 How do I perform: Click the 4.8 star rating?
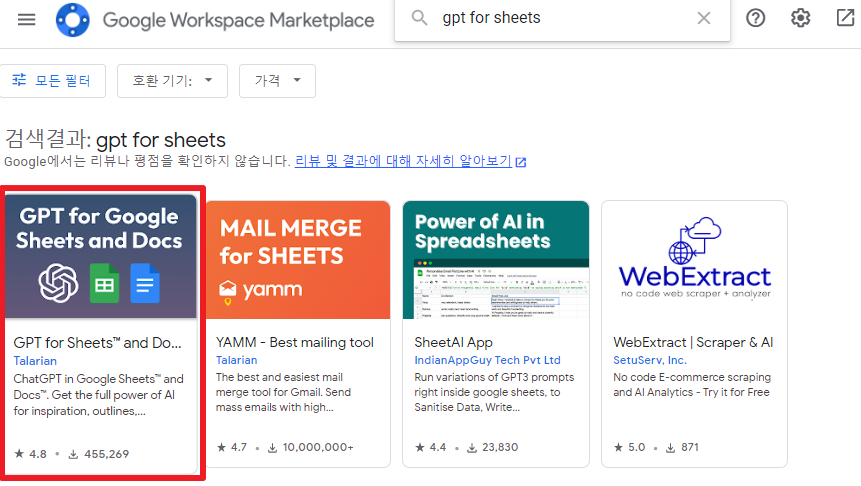coord(31,454)
